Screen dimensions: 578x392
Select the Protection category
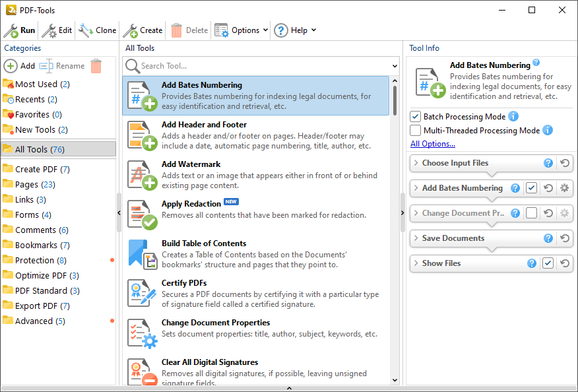40,260
